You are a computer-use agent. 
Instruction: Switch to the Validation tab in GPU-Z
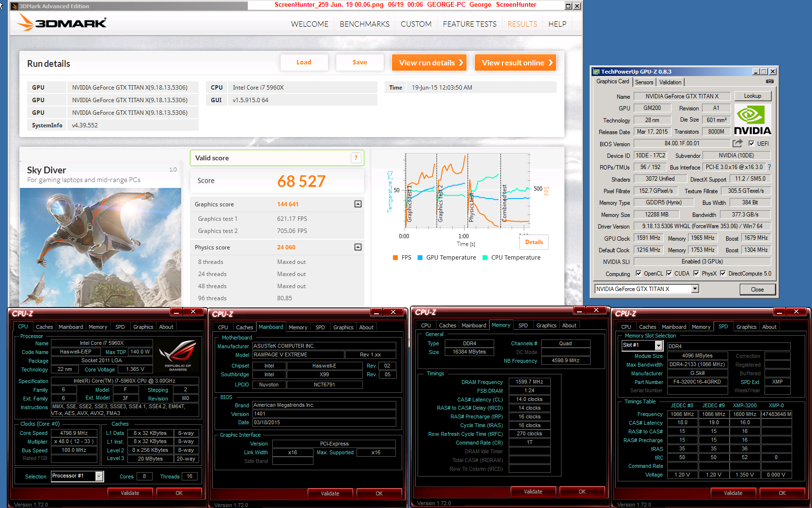click(x=670, y=82)
